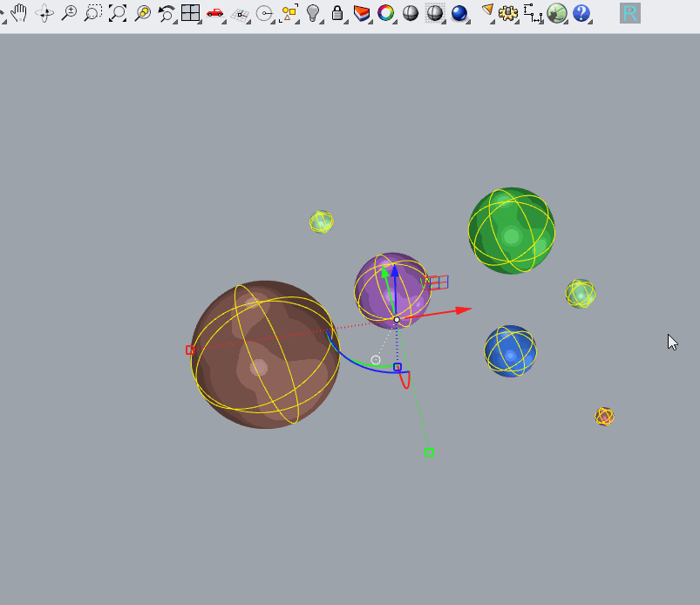
Task: Activate the Rotate view tool
Action: point(44,13)
